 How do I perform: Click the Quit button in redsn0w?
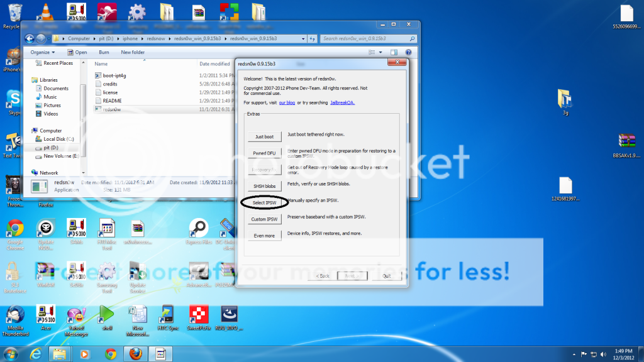click(387, 276)
